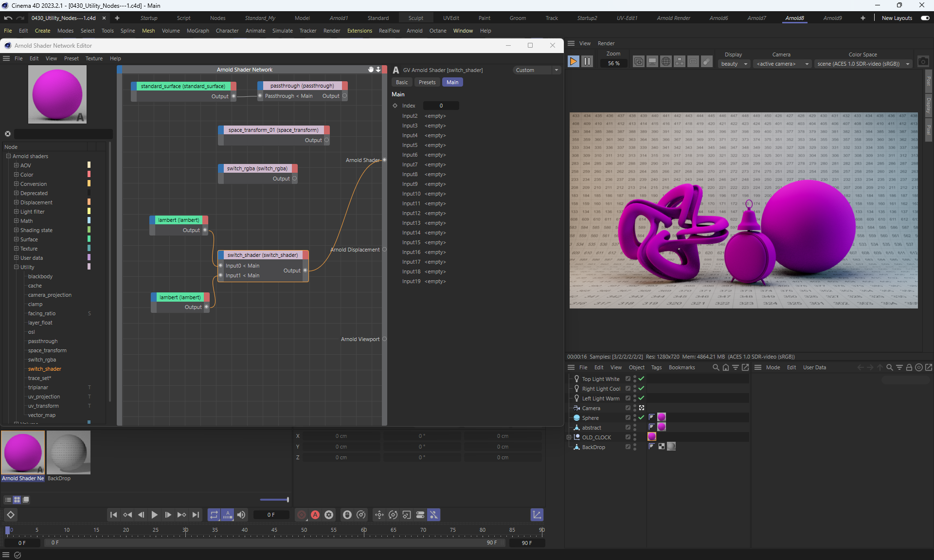Open the Display beauty dropdown
The image size is (934, 560).
pos(734,64)
